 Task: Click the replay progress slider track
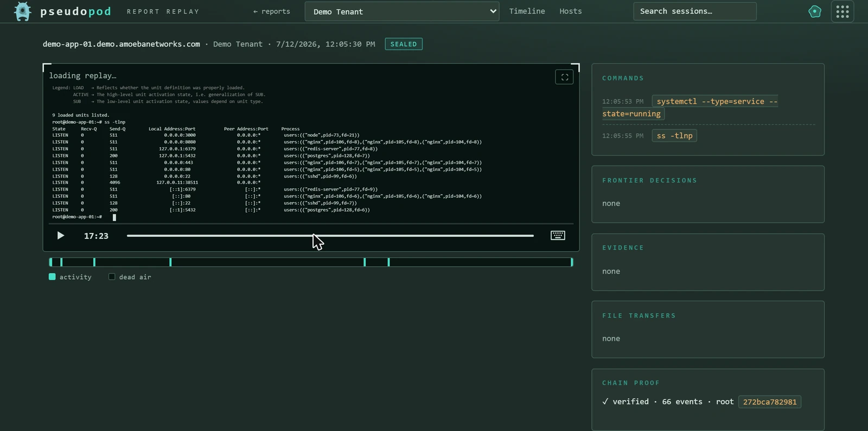[330, 236]
